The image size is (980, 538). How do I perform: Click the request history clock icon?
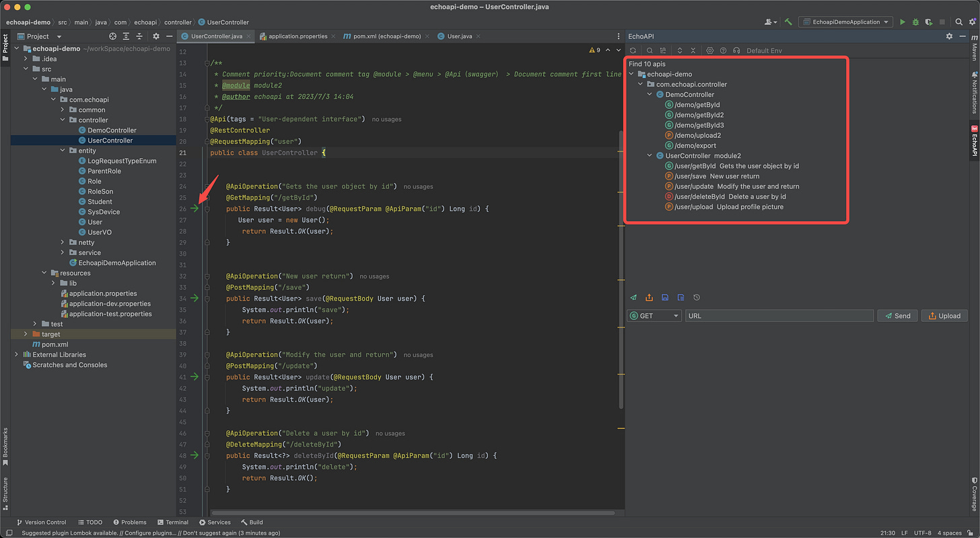697,297
